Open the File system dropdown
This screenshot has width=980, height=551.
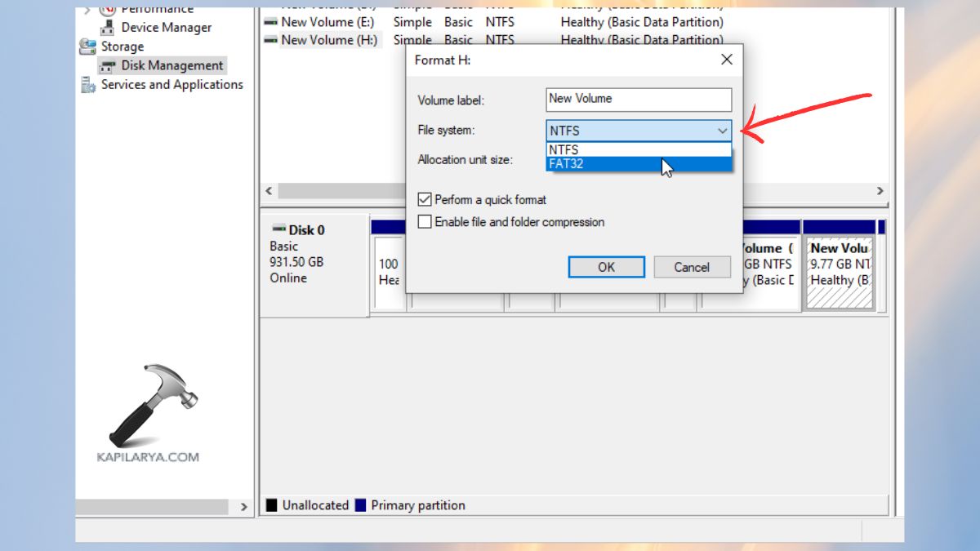point(722,131)
